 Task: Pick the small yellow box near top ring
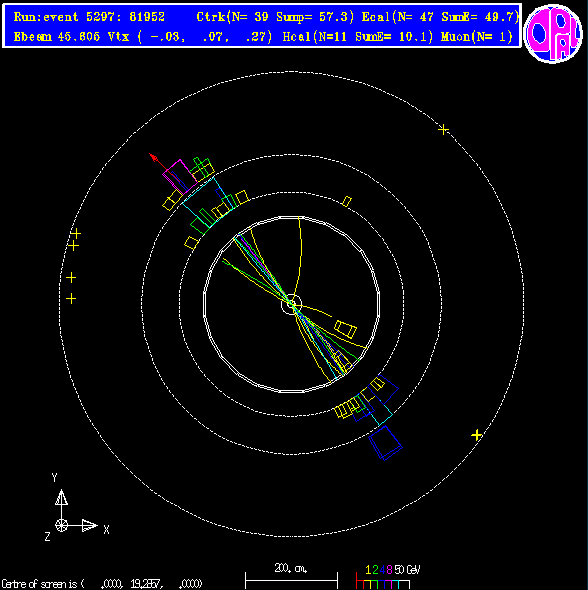click(x=347, y=202)
